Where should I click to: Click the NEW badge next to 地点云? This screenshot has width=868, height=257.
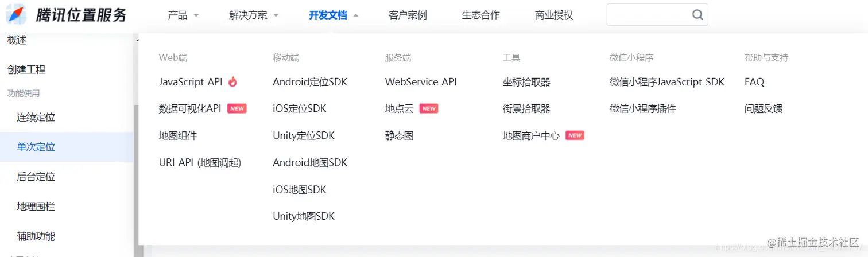pyautogui.click(x=429, y=108)
